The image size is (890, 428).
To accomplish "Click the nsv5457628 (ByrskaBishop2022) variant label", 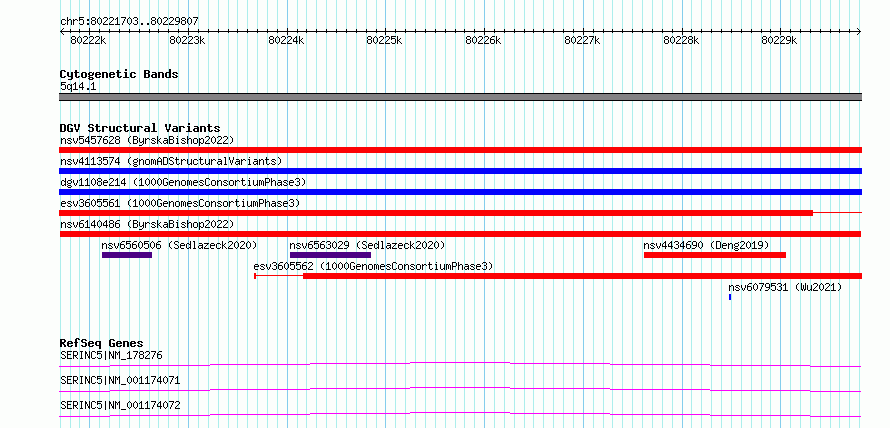I will point(147,140).
